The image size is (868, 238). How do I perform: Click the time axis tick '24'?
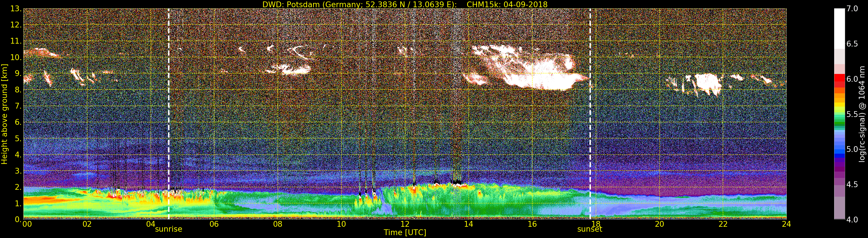coord(786,224)
